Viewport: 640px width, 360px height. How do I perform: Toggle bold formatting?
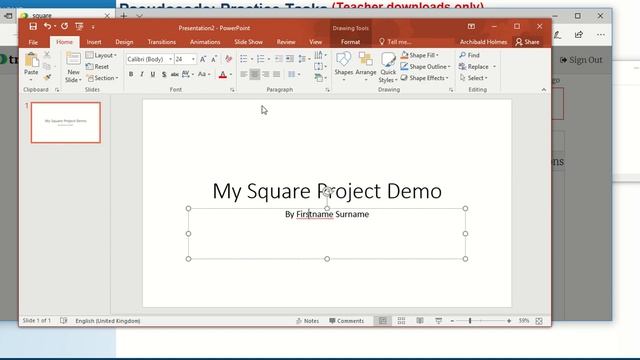(x=131, y=74)
